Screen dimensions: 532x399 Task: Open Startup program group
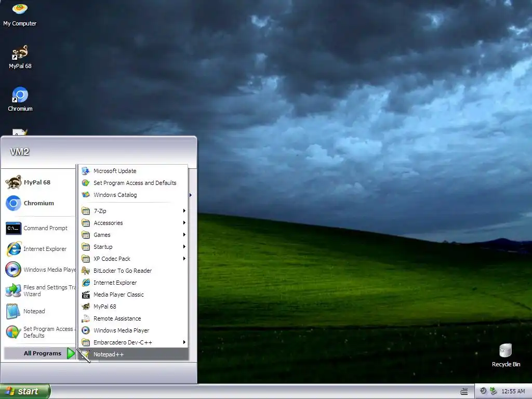134,247
